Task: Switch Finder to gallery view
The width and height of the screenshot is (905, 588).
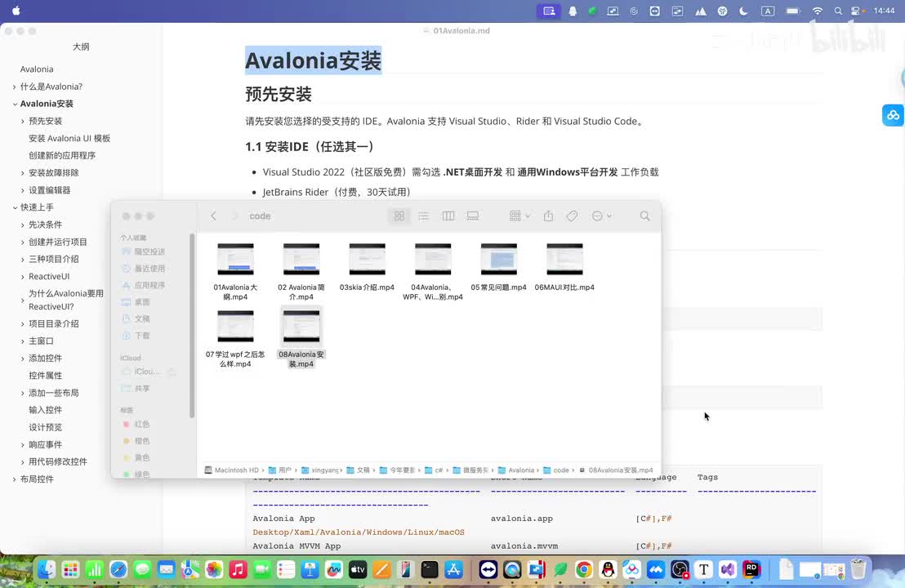Action: (x=473, y=216)
